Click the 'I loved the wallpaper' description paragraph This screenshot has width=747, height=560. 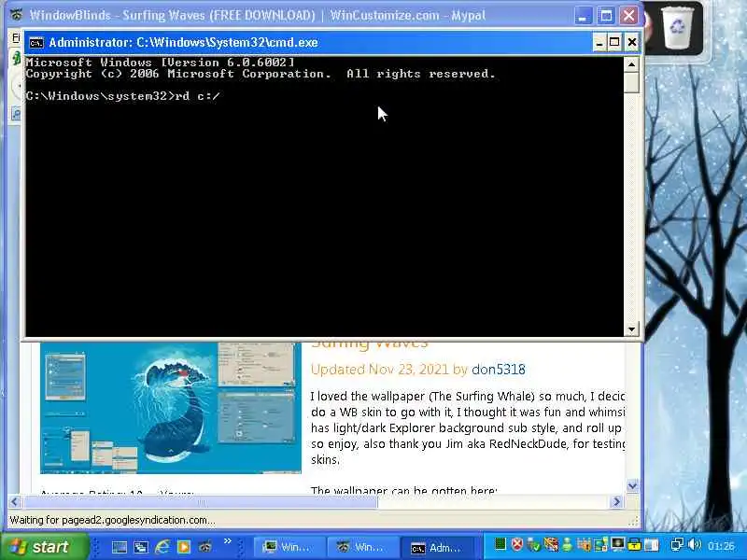(468, 427)
